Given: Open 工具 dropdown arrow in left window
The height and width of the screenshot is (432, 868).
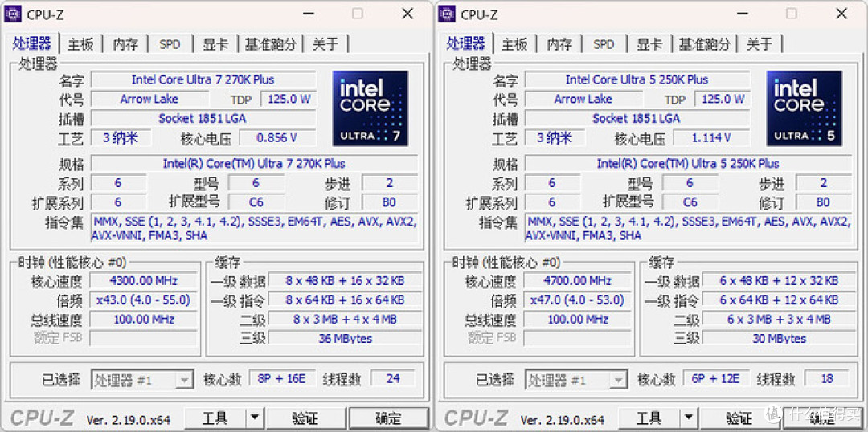Looking at the screenshot, I should [254, 418].
